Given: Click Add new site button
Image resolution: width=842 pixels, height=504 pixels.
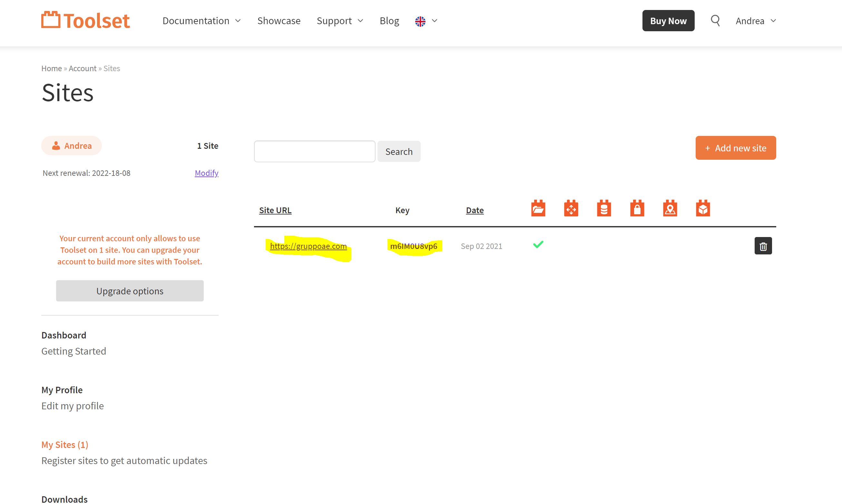Looking at the screenshot, I should pyautogui.click(x=736, y=148).
